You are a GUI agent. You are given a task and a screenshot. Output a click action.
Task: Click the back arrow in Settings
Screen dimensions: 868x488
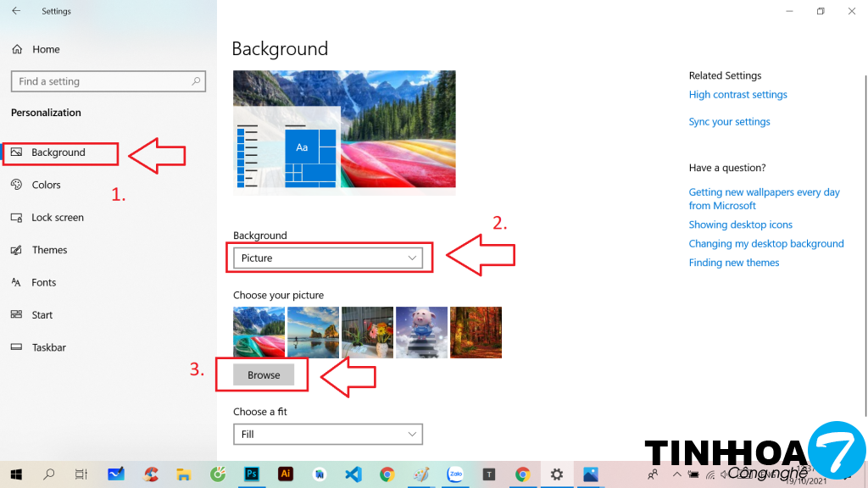click(x=16, y=11)
